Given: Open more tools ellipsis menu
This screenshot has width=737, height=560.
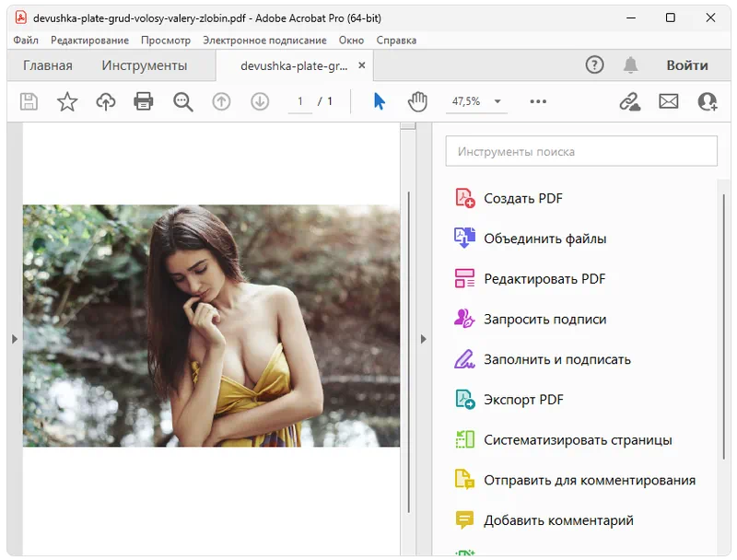Looking at the screenshot, I should (x=538, y=101).
